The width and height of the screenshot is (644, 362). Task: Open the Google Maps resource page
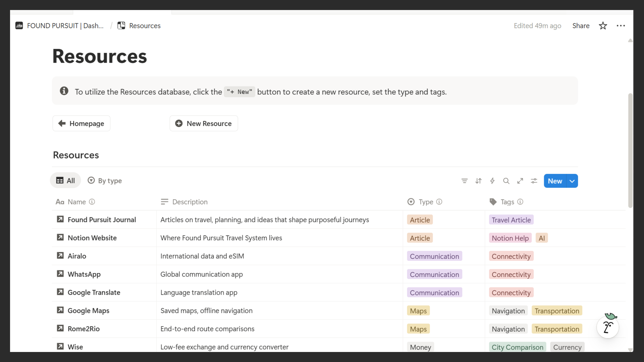88,311
